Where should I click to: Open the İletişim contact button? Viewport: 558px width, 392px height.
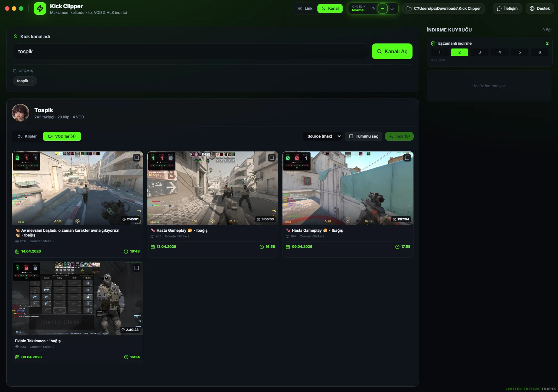tap(507, 9)
